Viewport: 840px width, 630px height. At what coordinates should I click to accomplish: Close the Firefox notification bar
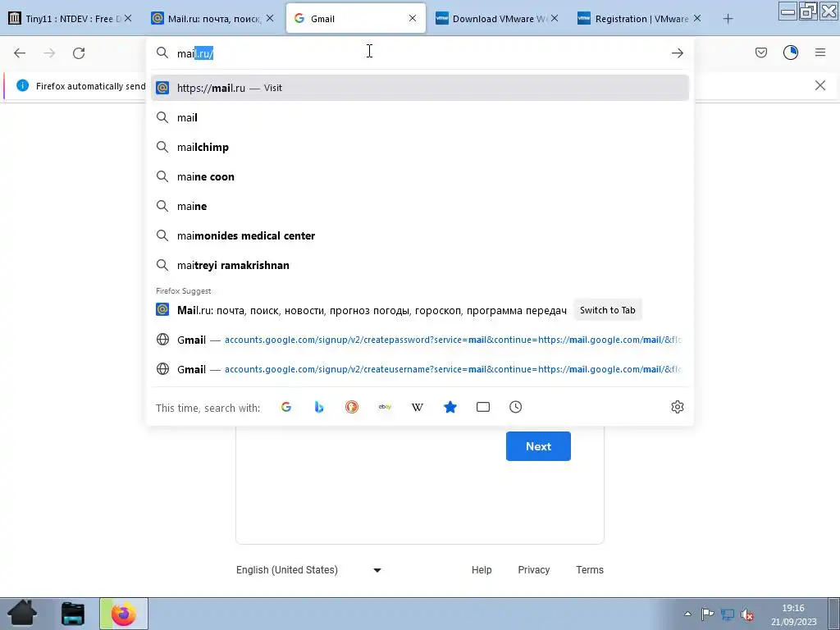[x=819, y=85]
